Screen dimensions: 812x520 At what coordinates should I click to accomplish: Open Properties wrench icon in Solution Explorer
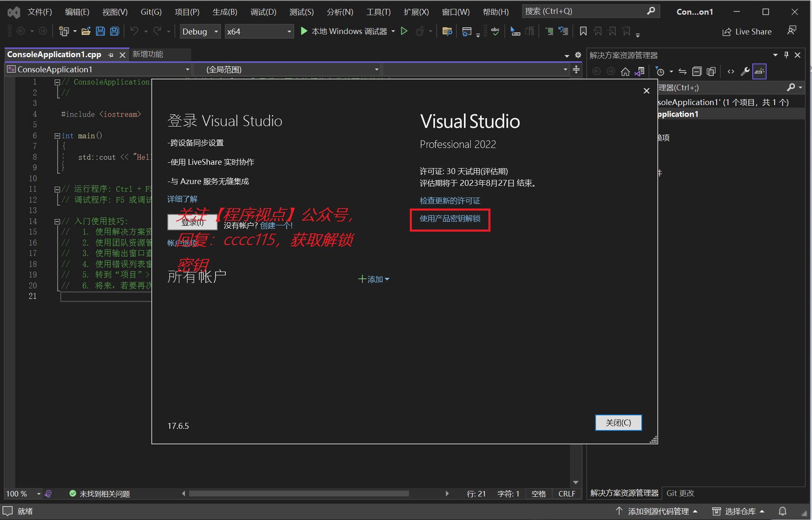click(745, 71)
